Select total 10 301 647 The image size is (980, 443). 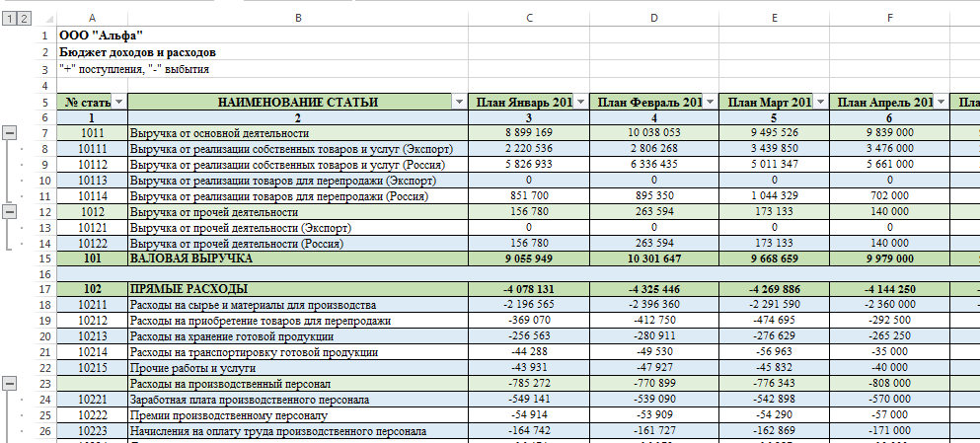(x=654, y=258)
